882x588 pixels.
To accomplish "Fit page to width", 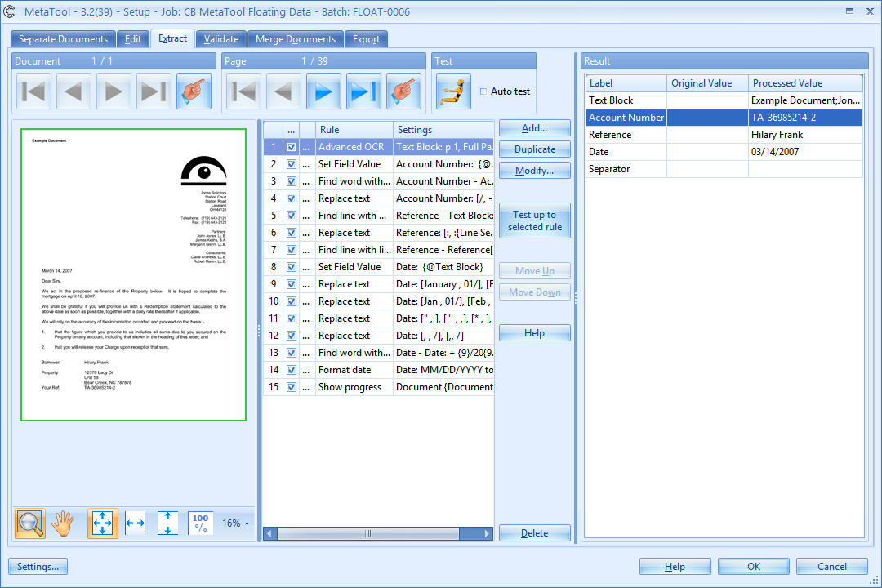I will 136,523.
